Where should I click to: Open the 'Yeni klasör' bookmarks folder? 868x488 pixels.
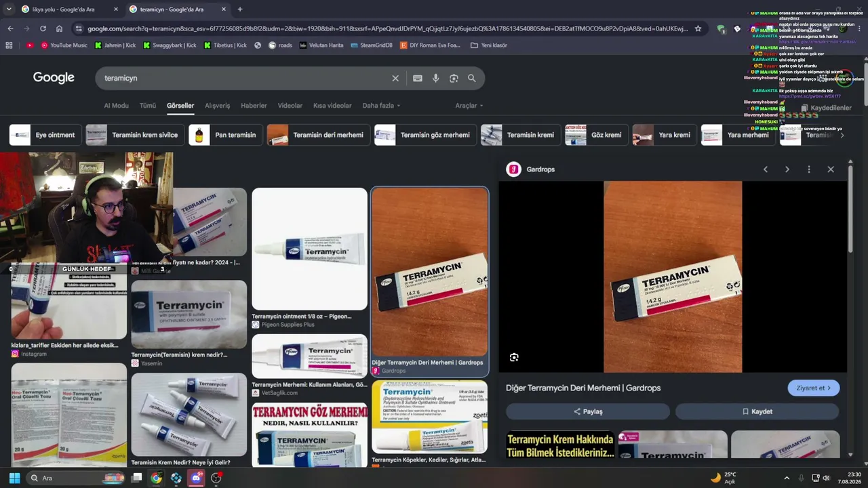pos(488,45)
